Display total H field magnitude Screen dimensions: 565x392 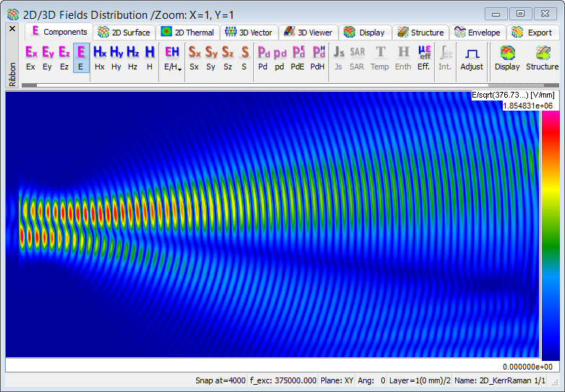150,57
